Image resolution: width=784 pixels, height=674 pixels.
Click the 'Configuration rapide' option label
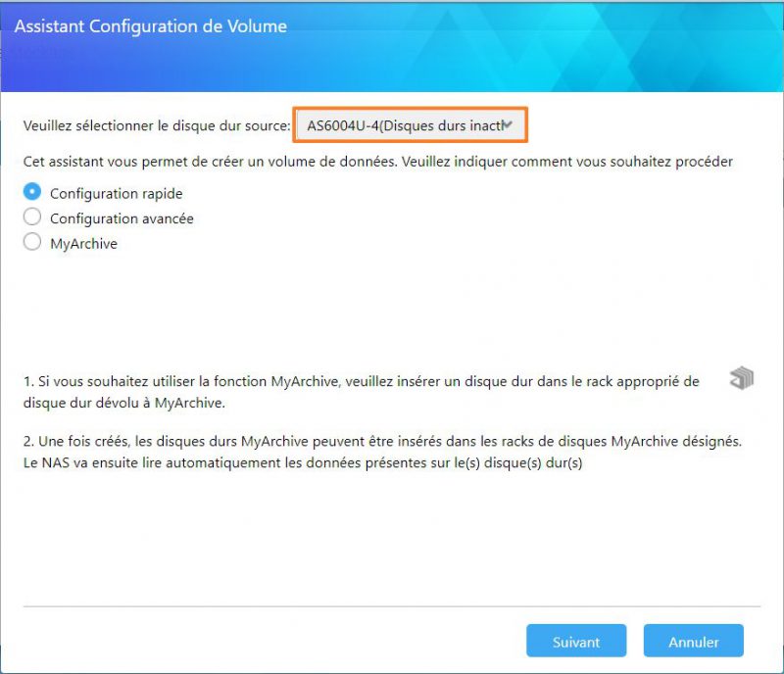116,194
